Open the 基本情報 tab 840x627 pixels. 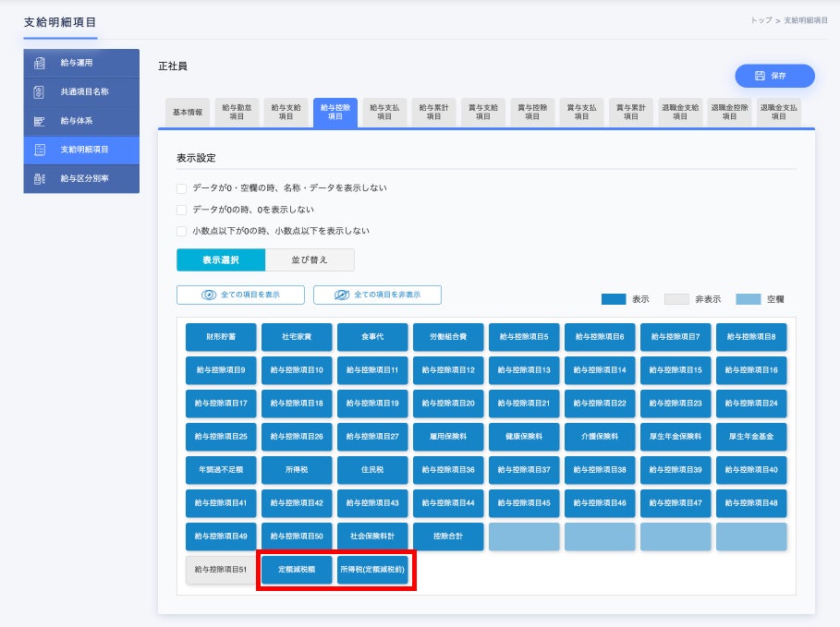188,113
